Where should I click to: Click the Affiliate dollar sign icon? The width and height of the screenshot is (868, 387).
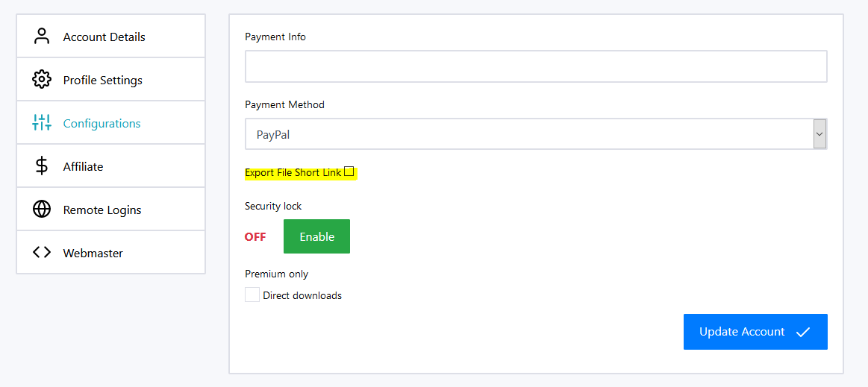(42, 166)
